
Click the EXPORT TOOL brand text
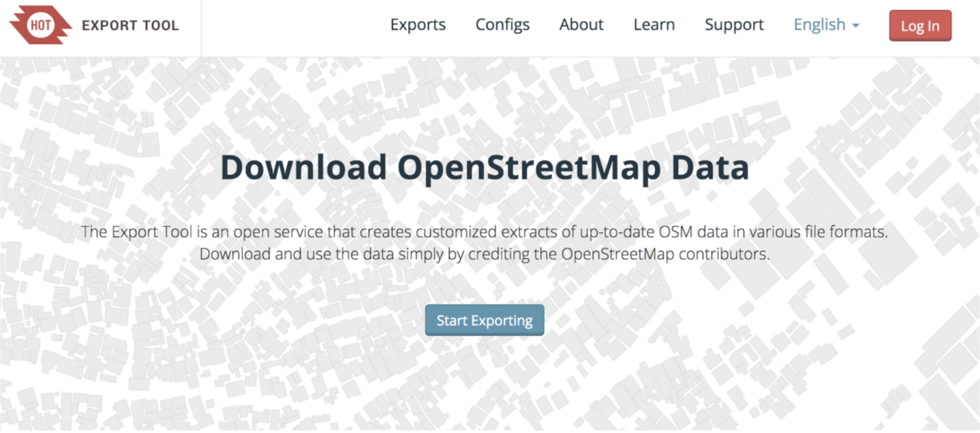[x=130, y=26]
